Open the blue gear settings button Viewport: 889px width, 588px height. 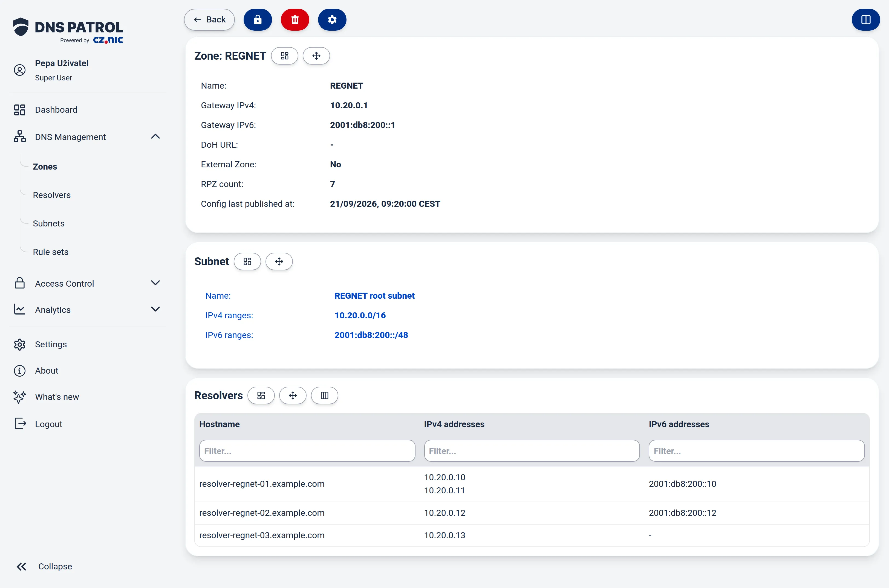pos(332,19)
